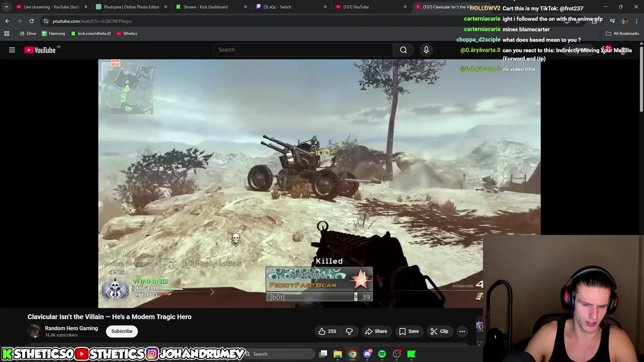Open the Sthetics YouTube bookmark
The image size is (644, 362).
[x=126, y=34]
